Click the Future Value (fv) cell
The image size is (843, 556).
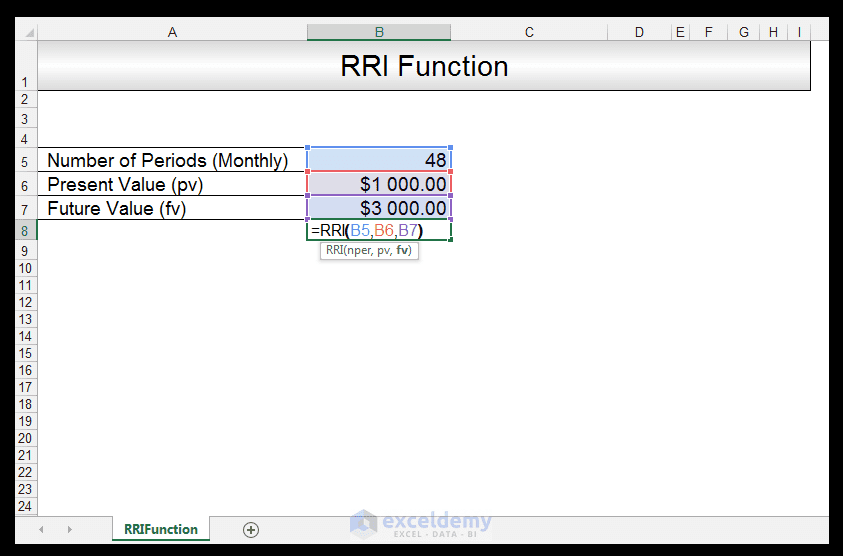[172, 208]
